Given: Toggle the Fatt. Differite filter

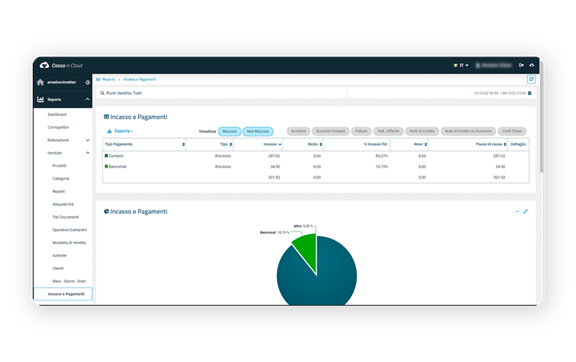Looking at the screenshot, I should pos(388,131).
